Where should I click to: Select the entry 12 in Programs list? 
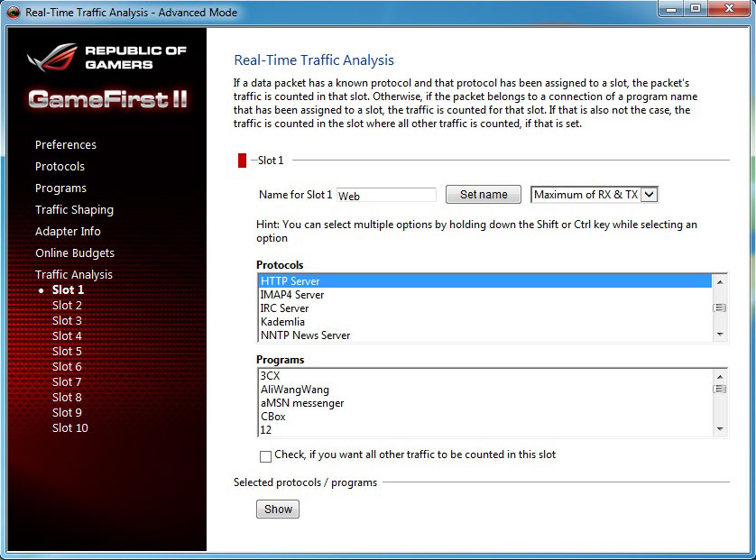(x=485, y=430)
